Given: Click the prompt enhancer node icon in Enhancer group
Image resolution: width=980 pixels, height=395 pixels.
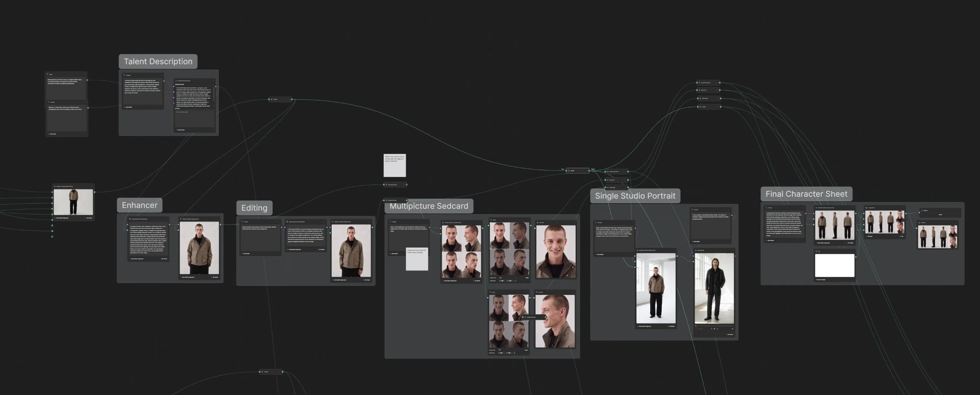Looking at the screenshot, I should point(130,219).
